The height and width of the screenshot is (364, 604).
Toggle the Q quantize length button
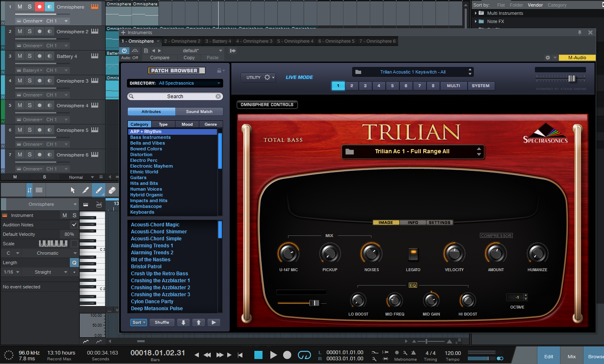74,263
